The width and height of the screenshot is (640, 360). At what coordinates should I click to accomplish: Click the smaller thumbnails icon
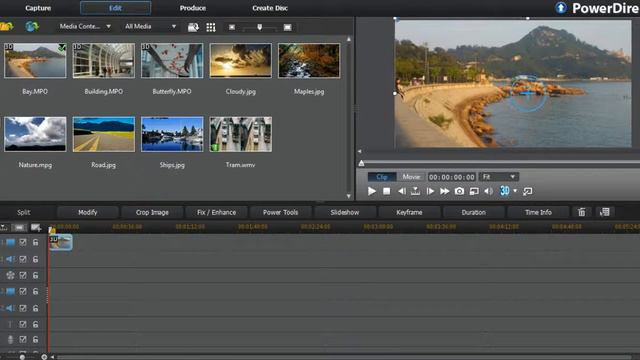click(x=232, y=27)
